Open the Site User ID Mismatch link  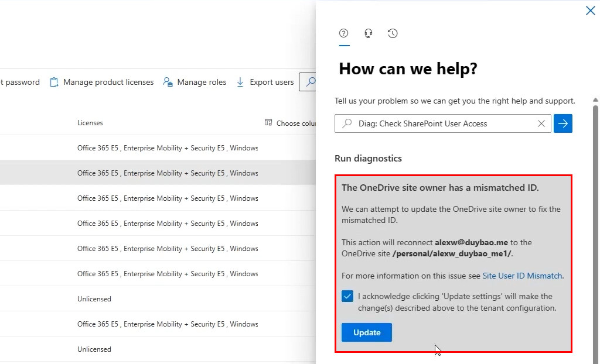[522, 276]
